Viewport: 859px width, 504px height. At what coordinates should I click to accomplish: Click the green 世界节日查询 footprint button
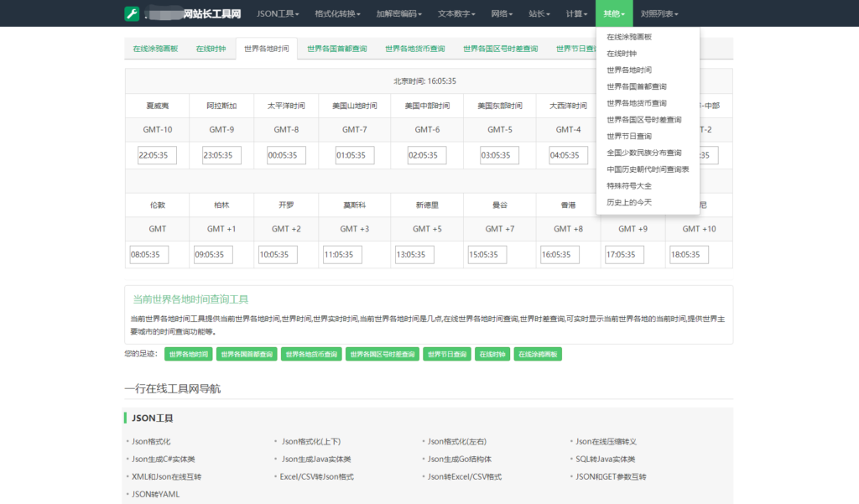coord(447,354)
